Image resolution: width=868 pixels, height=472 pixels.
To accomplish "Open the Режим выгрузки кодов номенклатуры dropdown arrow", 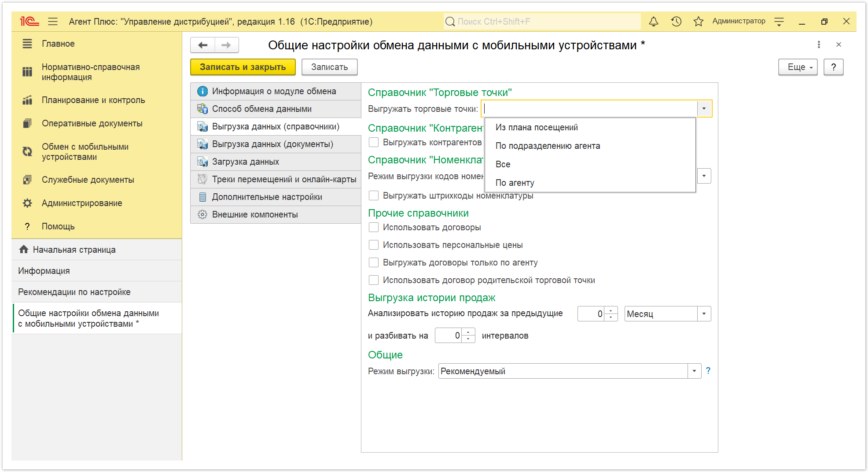I will (704, 176).
